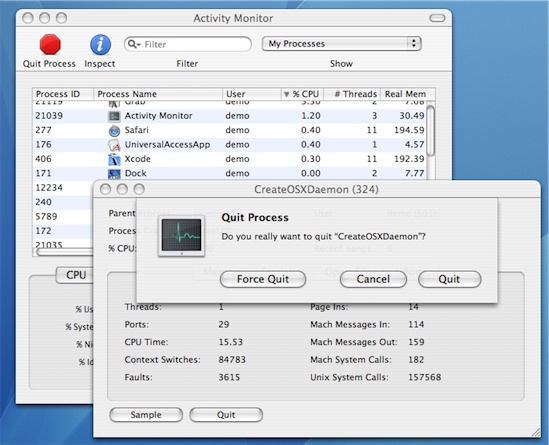
Task: Sort by Process ID column header
Action: pos(63,94)
